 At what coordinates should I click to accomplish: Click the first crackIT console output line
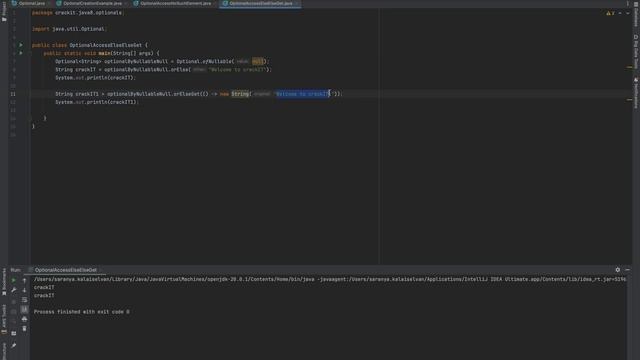point(44,287)
